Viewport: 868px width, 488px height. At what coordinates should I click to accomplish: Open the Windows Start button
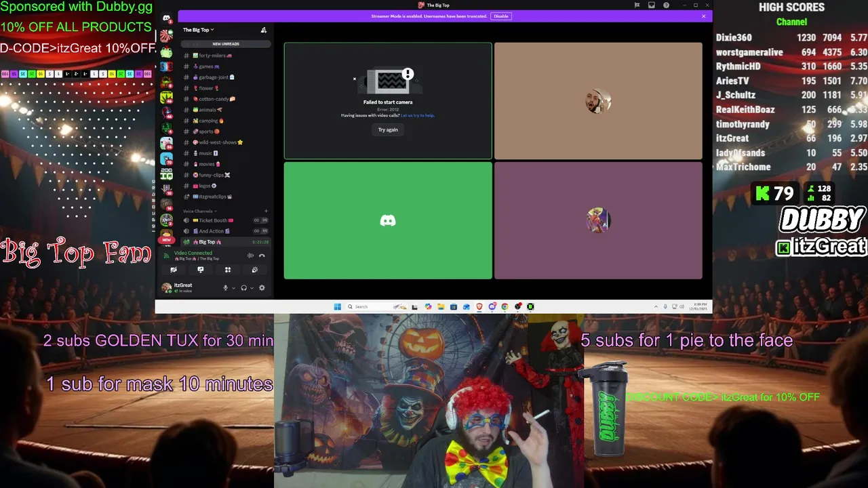pyautogui.click(x=337, y=306)
